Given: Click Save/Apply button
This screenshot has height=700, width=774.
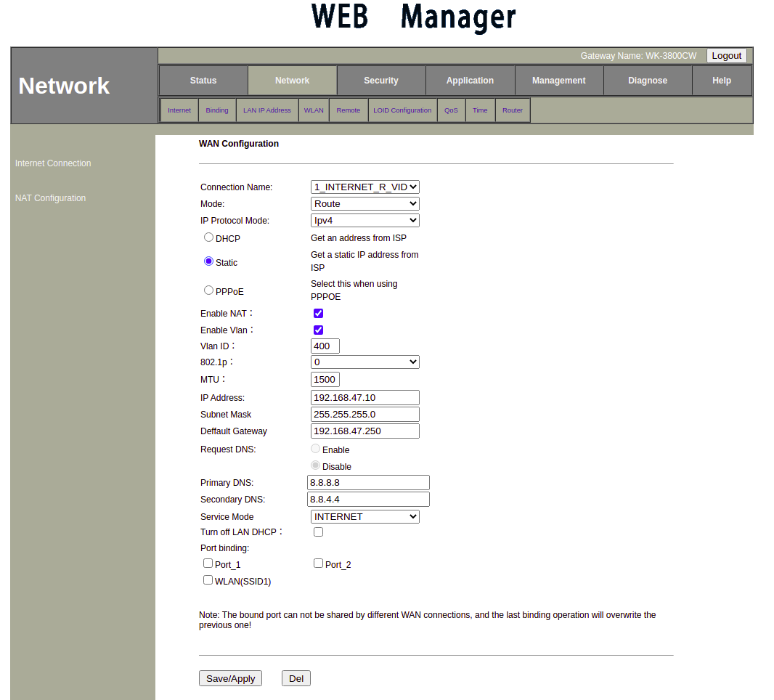Looking at the screenshot, I should (230, 678).
